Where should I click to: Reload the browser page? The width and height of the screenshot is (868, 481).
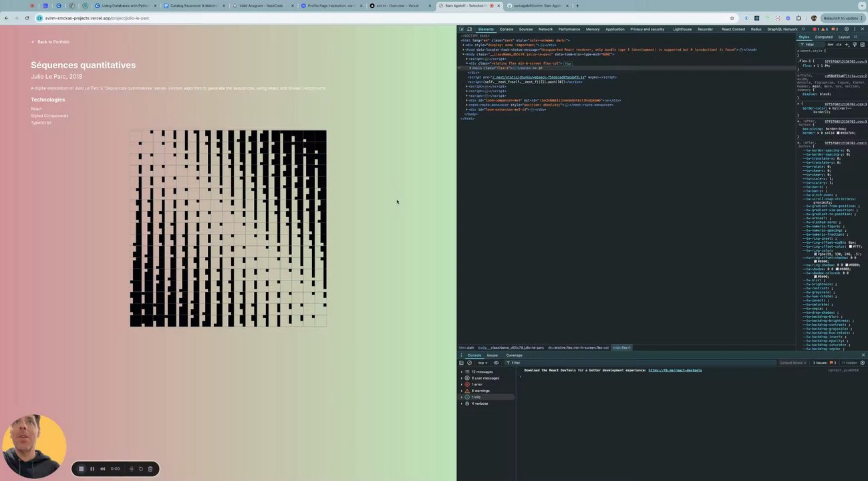[x=27, y=18]
